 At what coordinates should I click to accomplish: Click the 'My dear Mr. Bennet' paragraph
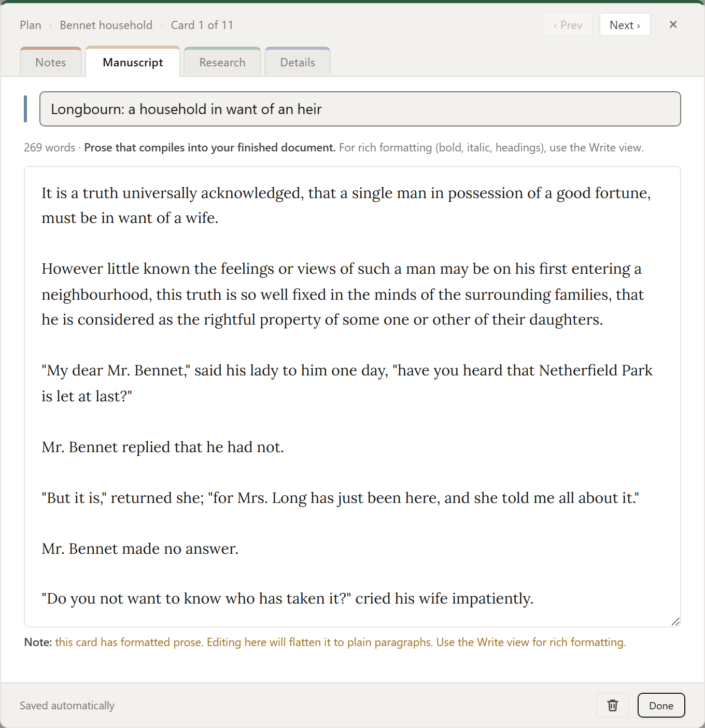pos(347,383)
